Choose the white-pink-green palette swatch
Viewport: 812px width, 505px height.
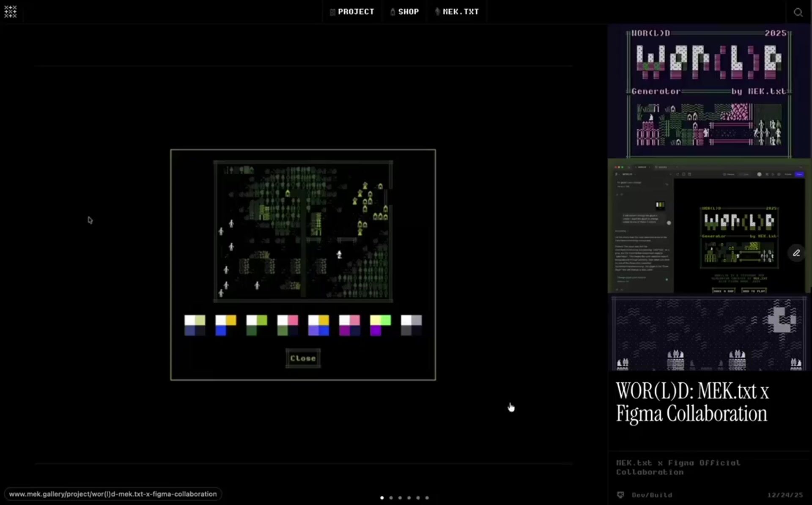(288, 325)
